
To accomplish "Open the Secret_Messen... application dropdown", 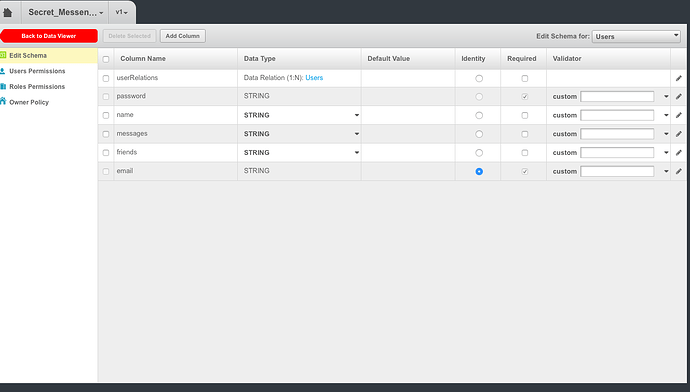I will click(x=66, y=12).
